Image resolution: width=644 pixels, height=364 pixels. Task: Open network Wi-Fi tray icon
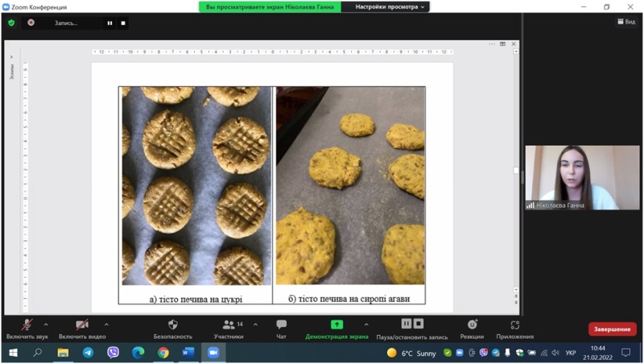tap(544, 353)
